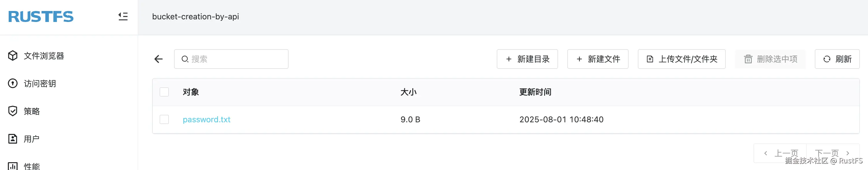This screenshot has width=868, height=170.
Task: Check the select-all checkbox in table header
Action: (x=164, y=92)
